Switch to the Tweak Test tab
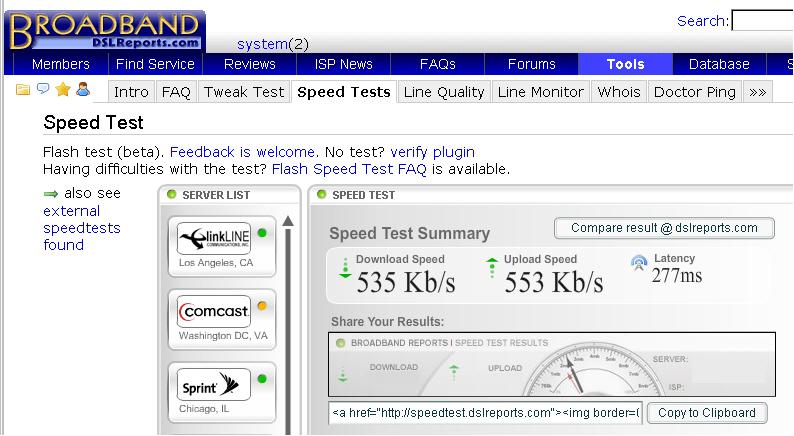 244,92
